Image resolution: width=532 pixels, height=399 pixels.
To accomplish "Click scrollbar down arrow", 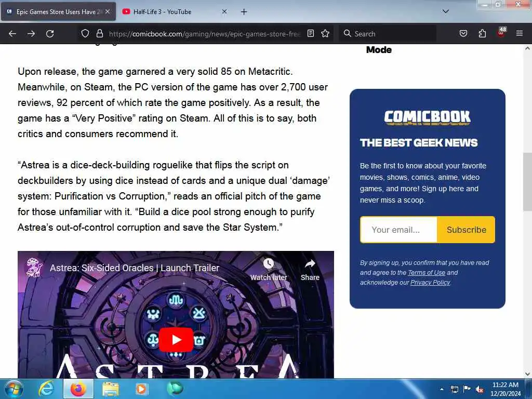I will click(x=527, y=374).
